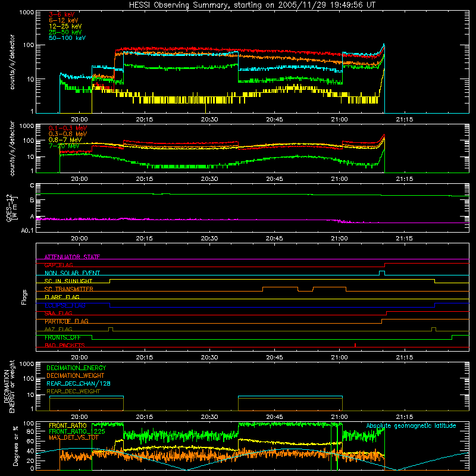Click the FRONT_RATIO legend label
This screenshot has height=476, width=476.
pyautogui.click(x=68, y=425)
